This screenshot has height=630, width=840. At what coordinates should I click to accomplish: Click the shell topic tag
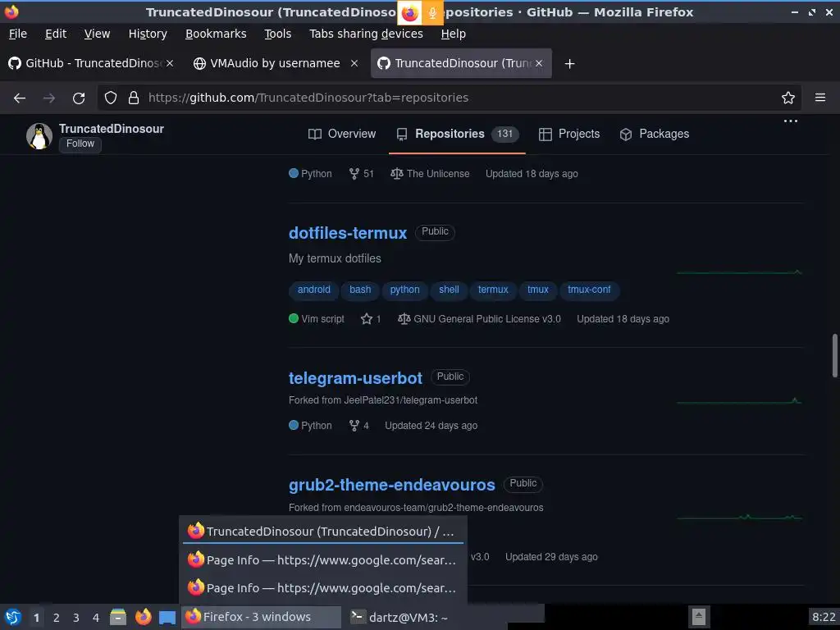449,290
